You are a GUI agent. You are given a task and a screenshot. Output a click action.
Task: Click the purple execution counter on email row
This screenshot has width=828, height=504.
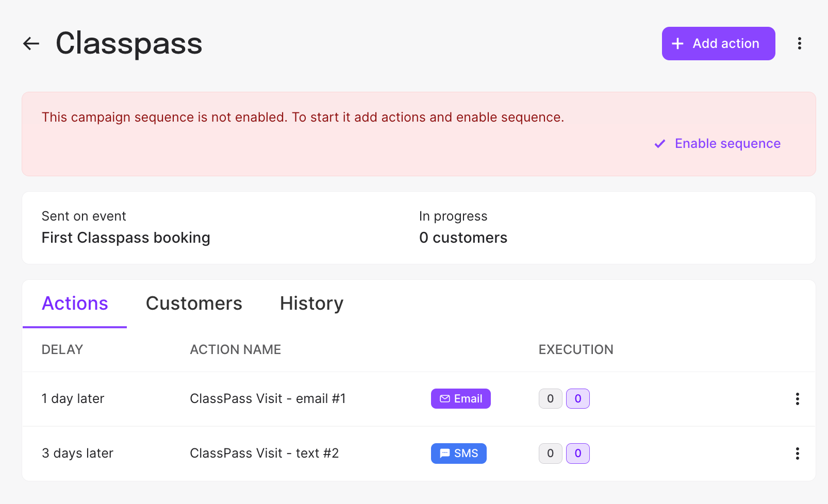pos(577,398)
